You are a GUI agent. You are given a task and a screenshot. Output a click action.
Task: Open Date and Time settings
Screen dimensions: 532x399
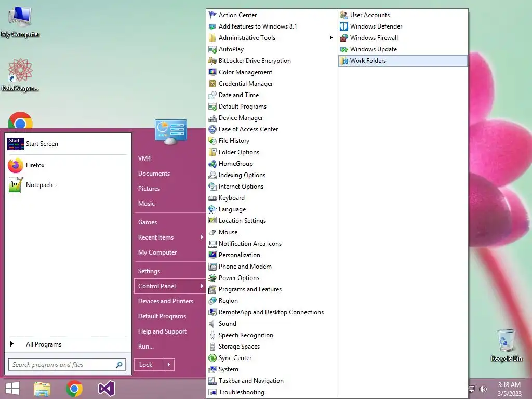click(x=271, y=95)
